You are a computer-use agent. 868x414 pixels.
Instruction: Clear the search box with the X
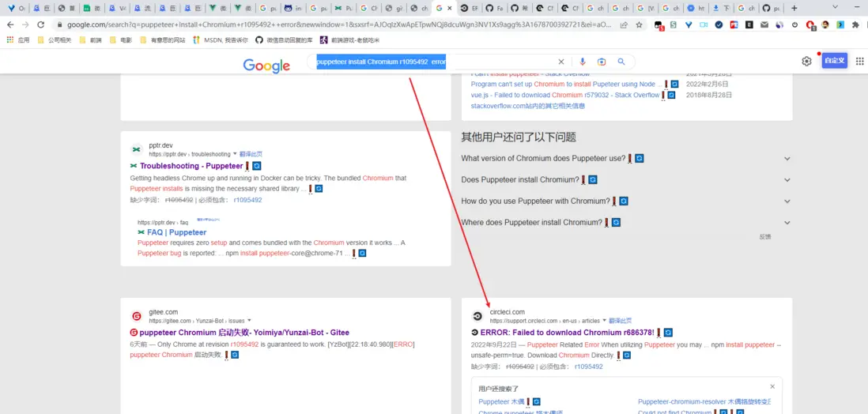[x=560, y=62]
